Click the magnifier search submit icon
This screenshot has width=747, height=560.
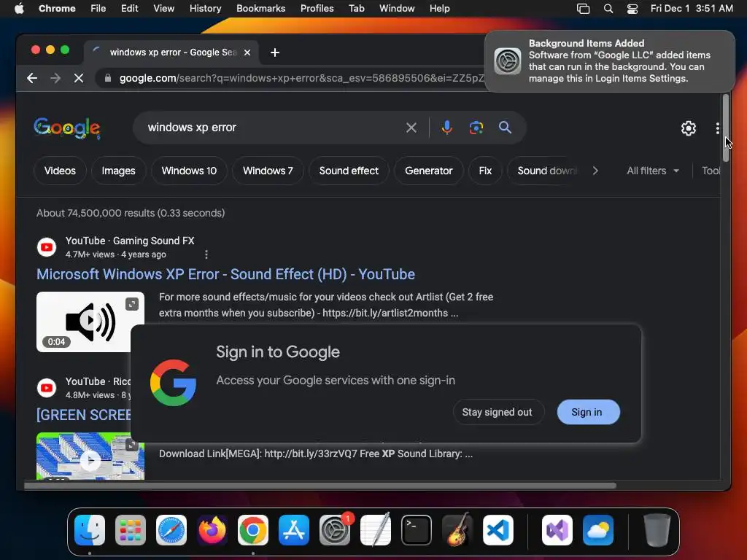click(505, 127)
